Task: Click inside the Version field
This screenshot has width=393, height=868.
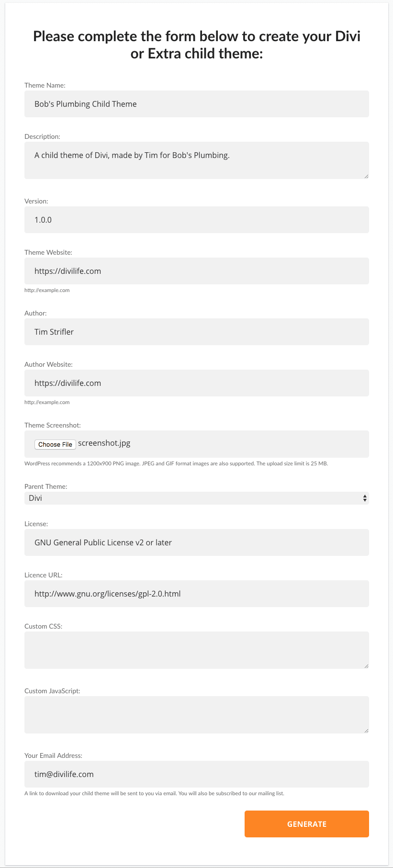Action: point(196,220)
